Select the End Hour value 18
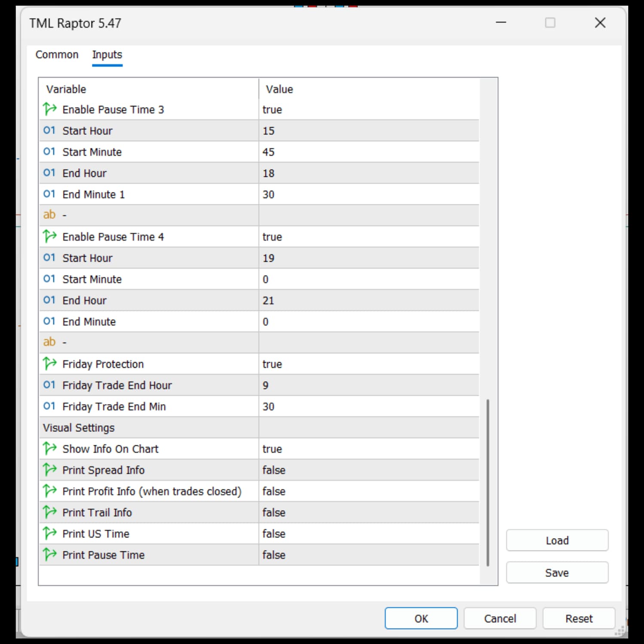 [x=268, y=173]
